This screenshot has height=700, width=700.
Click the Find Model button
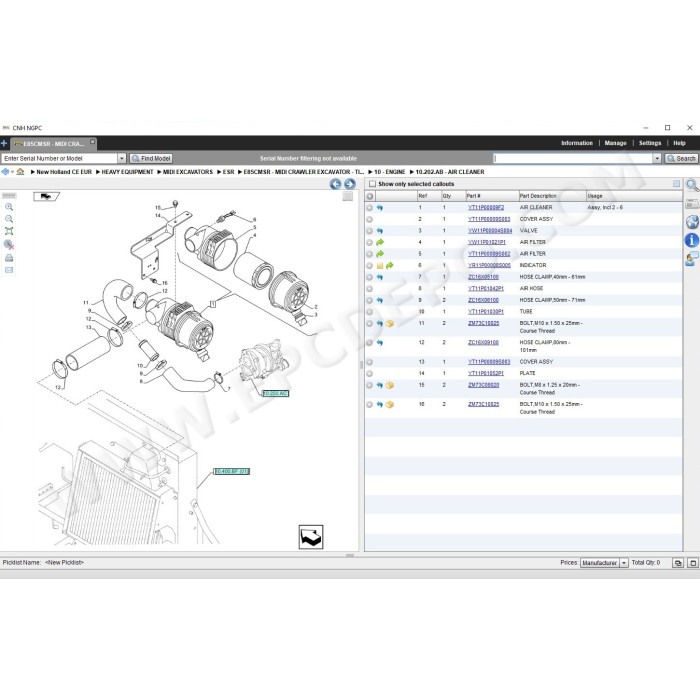coord(151,158)
